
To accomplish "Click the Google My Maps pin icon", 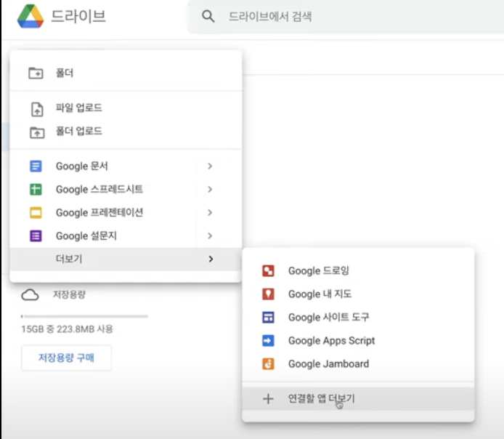I will 268,294.
